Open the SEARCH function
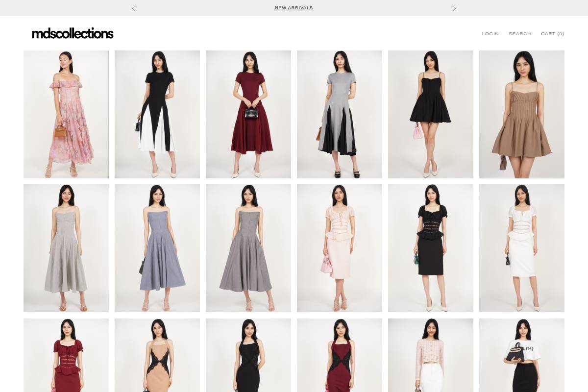 520,34
